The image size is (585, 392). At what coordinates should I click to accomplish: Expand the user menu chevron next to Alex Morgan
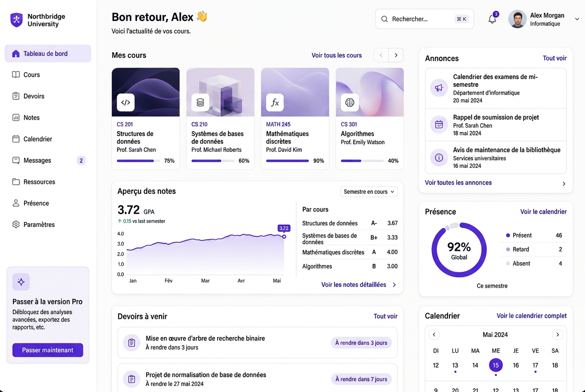coord(577,19)
